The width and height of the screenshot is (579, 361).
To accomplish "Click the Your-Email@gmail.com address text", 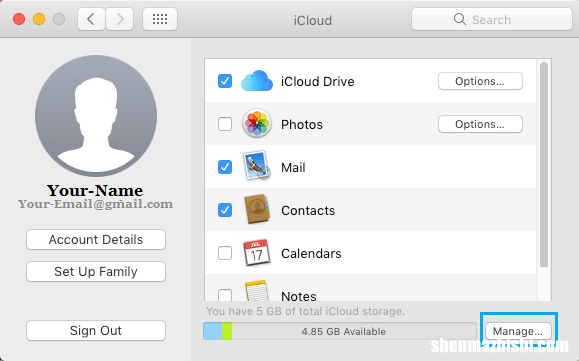I will [95, 204].
